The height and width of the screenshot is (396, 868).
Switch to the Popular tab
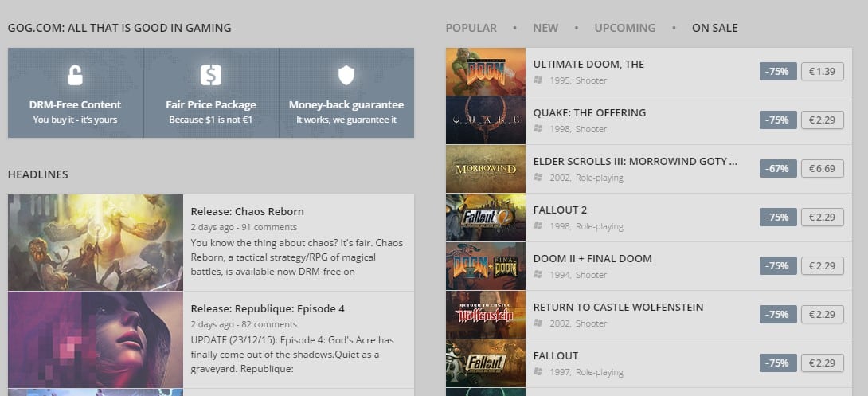(x=471, y=28)
